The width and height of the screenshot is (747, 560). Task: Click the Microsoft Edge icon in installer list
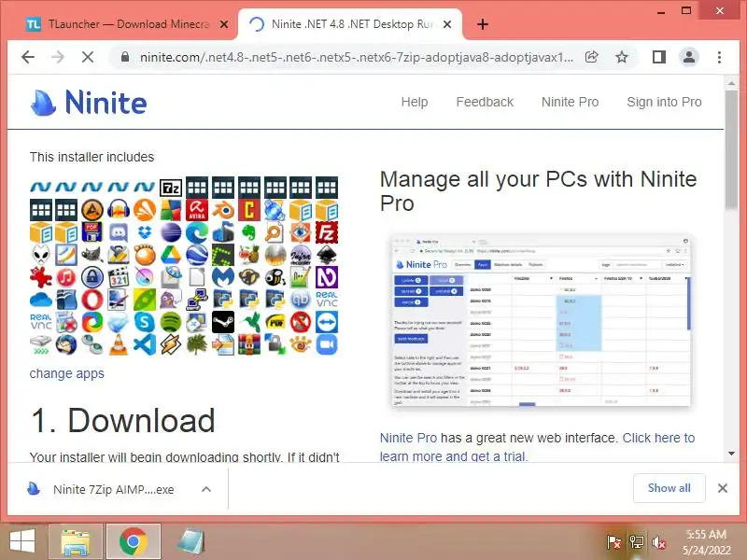click(x=197, y=232)
